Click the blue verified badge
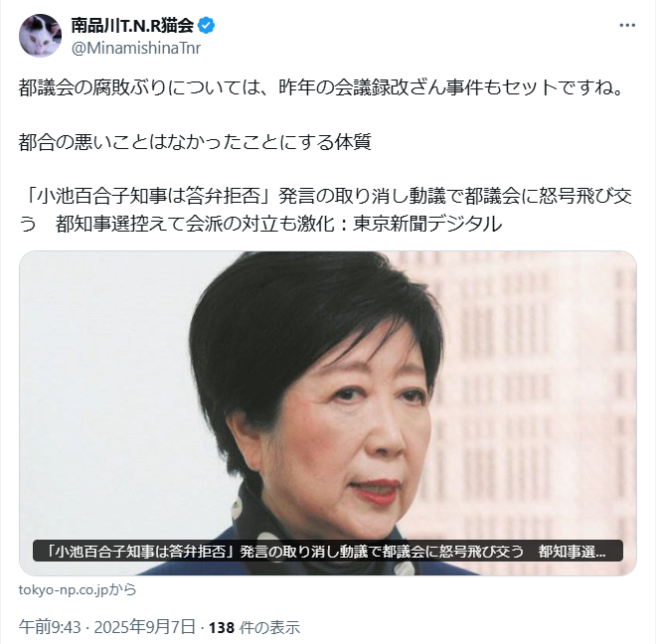The height and width of the screenshot is (644, 663). pyautogui.click(x=207, y=26)
